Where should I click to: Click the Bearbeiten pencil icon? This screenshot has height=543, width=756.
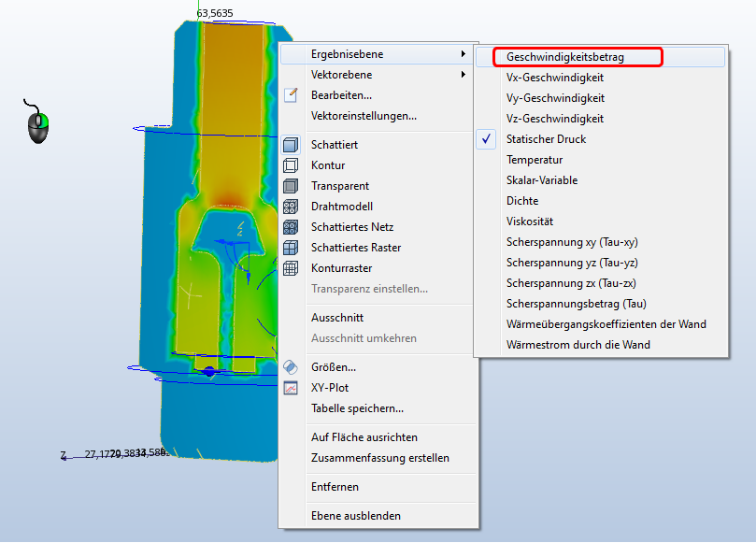291,95
